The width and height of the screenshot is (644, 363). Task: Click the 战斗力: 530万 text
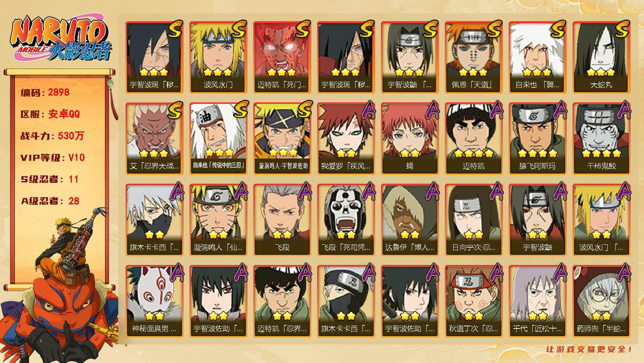[52, 136]
